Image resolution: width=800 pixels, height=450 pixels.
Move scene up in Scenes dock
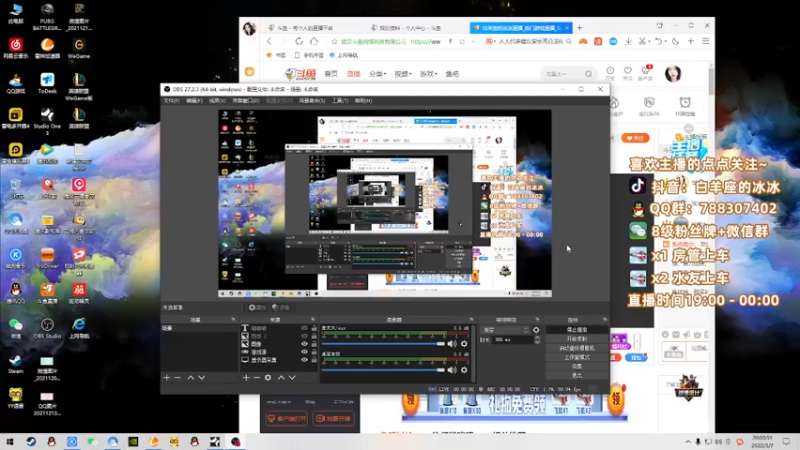click(x=190, y=378)
